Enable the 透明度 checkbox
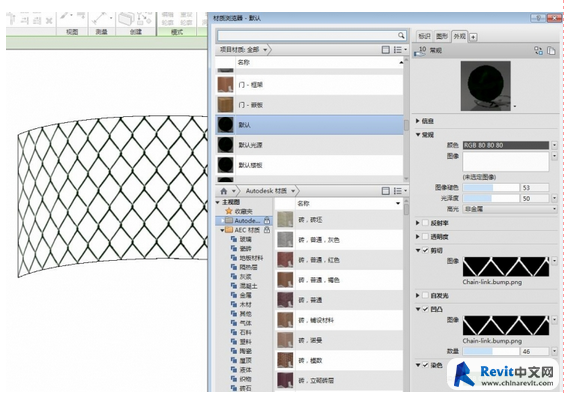This screenshot has width=564, height=395. click(425, 237)
